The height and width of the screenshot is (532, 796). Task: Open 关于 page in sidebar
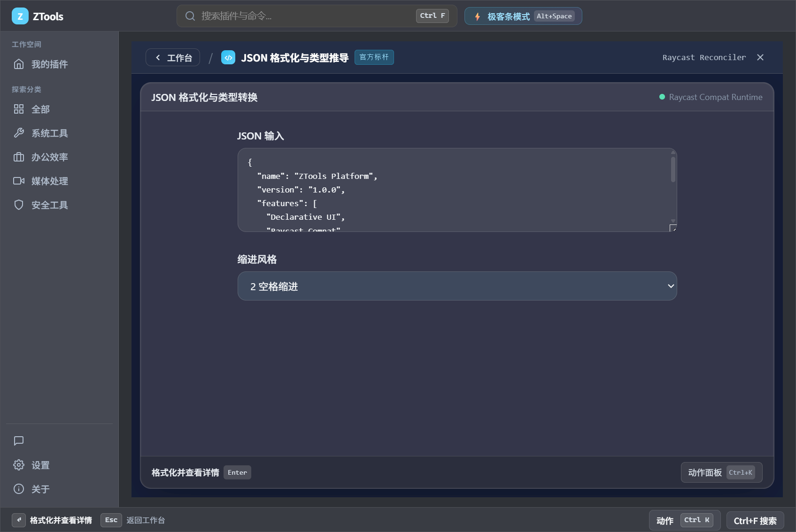(x=59, y=489)
